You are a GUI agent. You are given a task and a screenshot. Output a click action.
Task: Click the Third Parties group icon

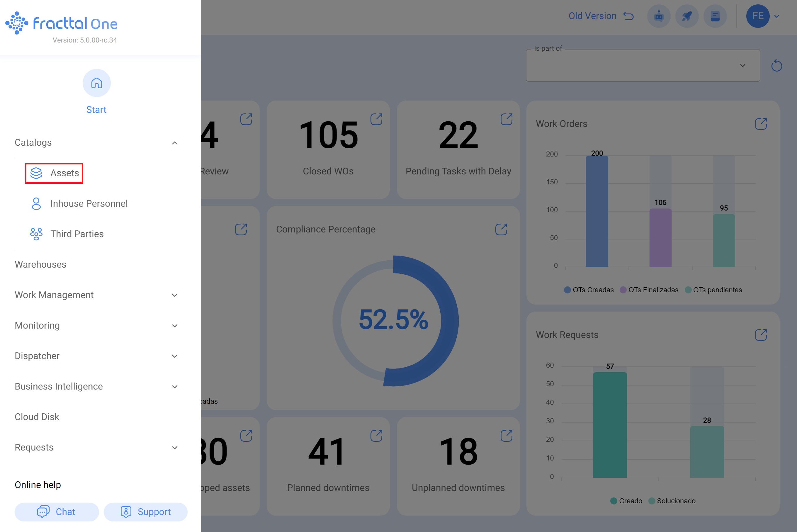[36, 234]
